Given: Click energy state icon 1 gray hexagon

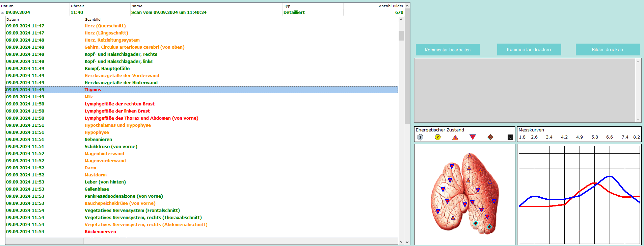Looking at the screenshot, I should [420, 137].
